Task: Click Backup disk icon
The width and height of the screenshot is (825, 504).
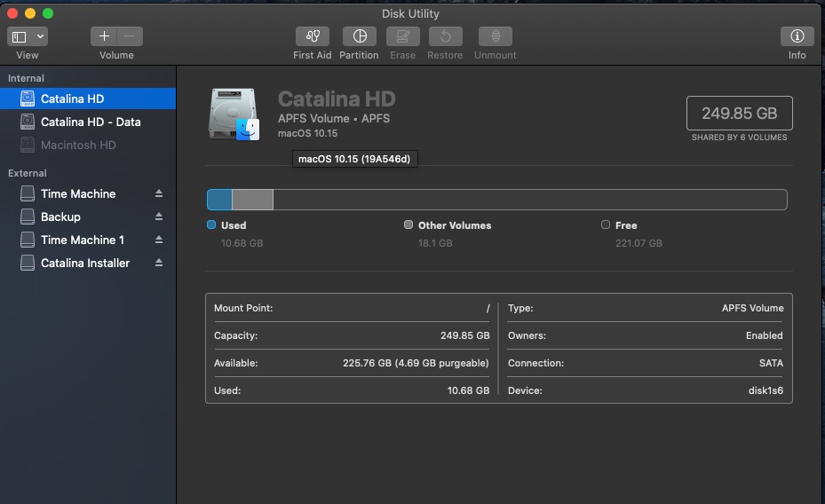Action: (28, 217)
